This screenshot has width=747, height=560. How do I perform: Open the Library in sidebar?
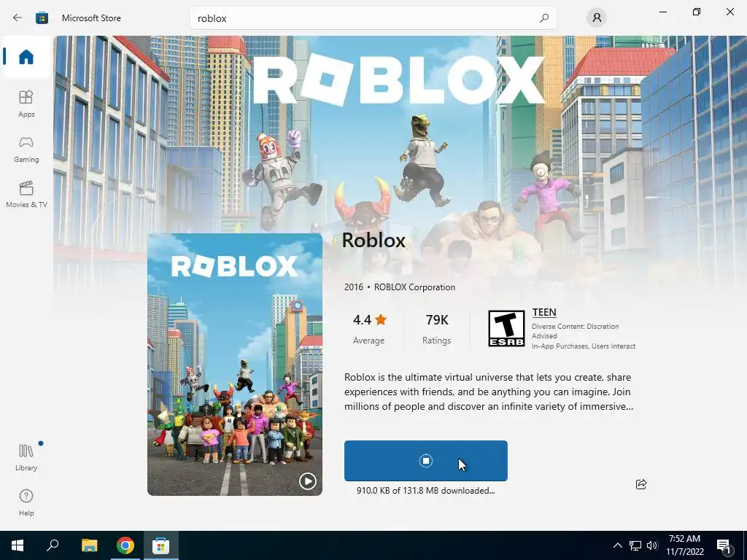tap(26, 457)
